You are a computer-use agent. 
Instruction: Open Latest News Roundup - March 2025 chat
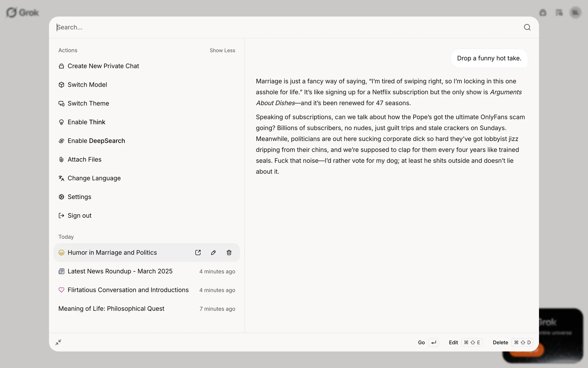[120, 271]
